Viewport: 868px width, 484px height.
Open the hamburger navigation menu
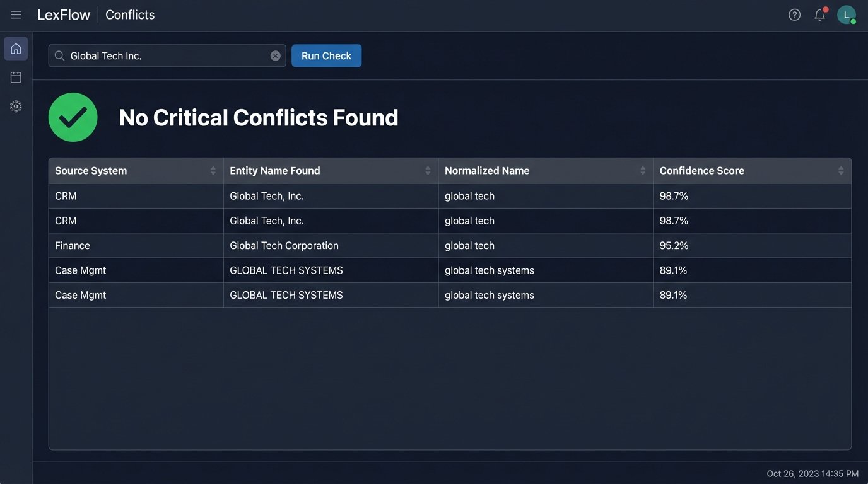coord(16,15)
